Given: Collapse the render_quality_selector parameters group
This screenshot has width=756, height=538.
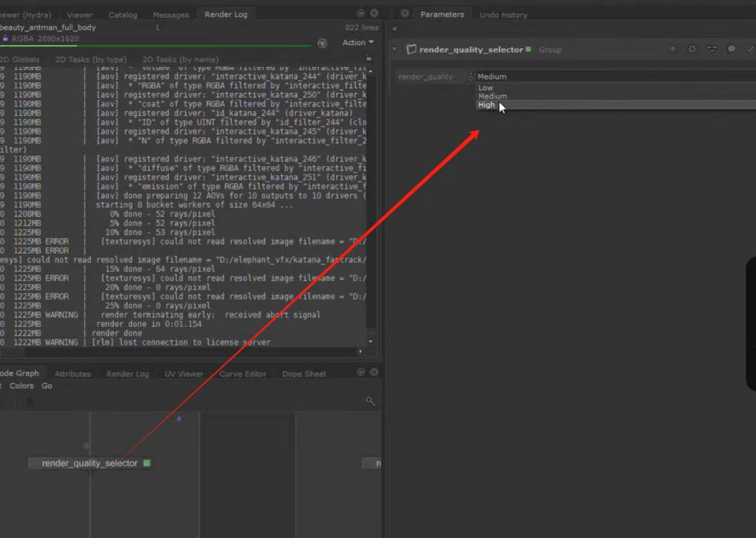Looking at the screenshot, I should tap(395, 49).
